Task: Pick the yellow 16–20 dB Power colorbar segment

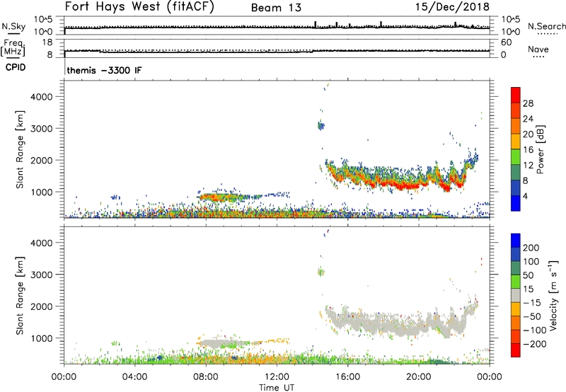Action: (x=516, y=142)
